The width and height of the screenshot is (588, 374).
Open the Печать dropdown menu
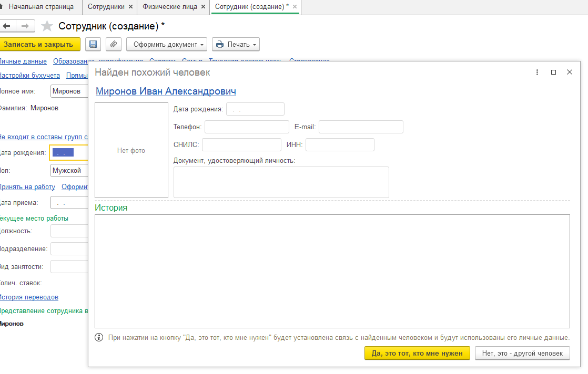[x=236, y=45]
